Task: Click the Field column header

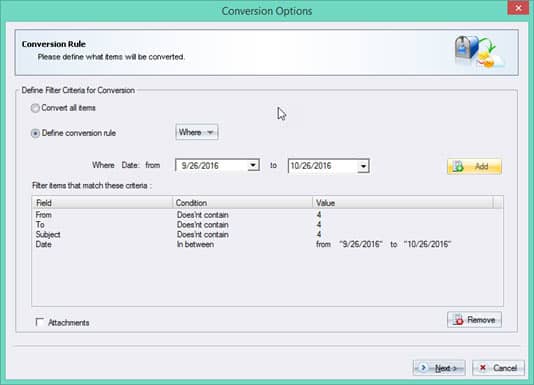Action: pos(103,203)
